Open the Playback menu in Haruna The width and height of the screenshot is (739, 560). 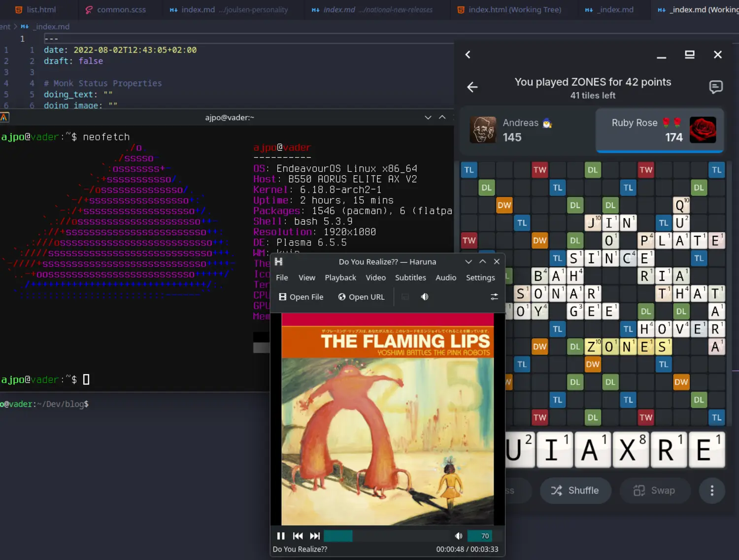click(340, 277)
